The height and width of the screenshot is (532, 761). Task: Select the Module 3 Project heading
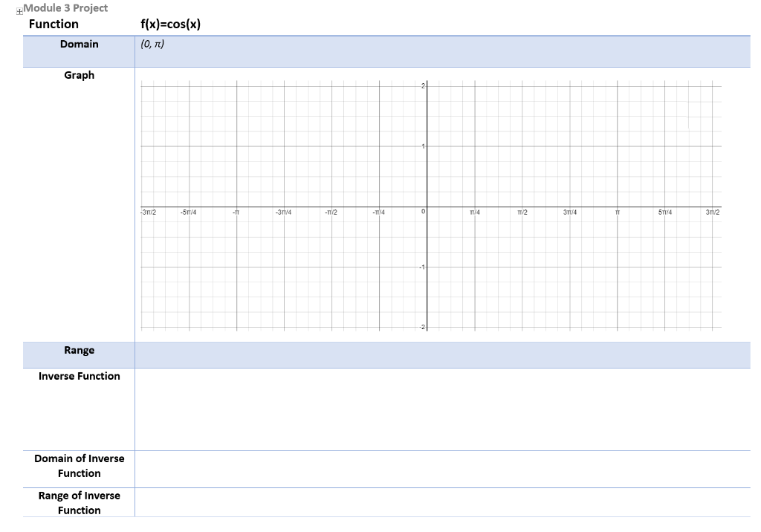pyautogui.click(x=65, y=7)
